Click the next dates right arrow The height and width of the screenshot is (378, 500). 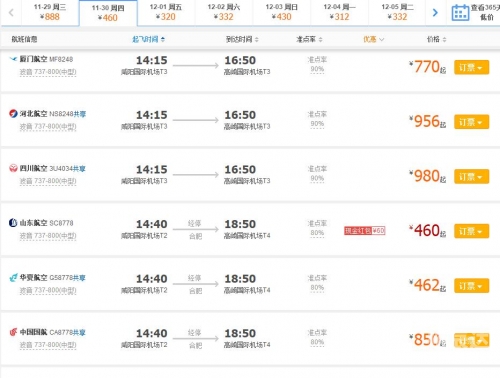click(435, 13)
